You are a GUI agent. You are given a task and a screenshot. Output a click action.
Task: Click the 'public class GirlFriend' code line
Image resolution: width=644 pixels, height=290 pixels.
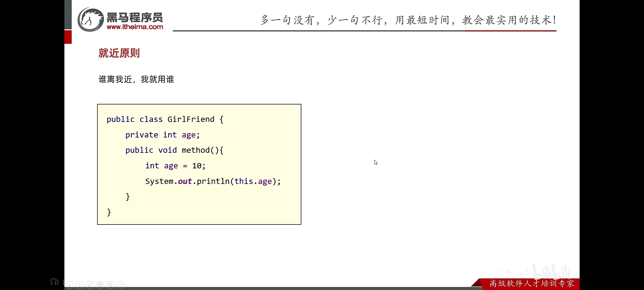pyautogui.click(x=165, y=119)
